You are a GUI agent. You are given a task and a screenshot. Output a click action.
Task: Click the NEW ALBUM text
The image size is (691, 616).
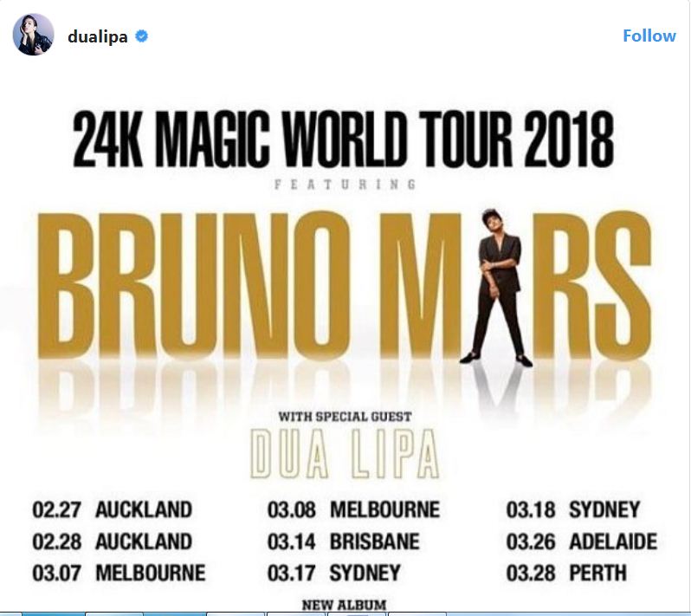click(x=344, y=604)
